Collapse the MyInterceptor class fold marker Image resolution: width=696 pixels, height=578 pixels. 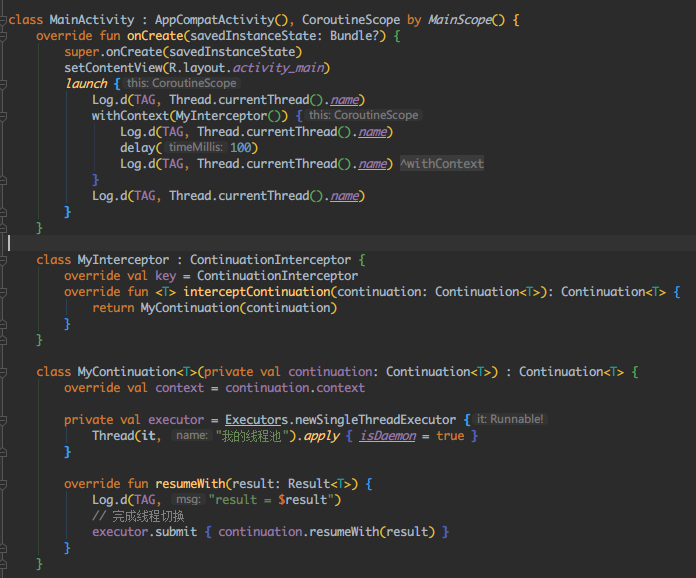[3, 260]
